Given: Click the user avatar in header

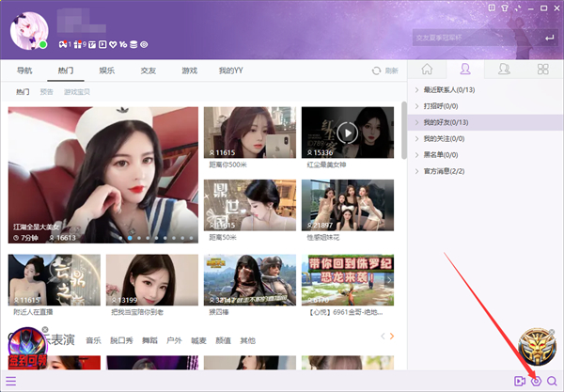Looking at the screenshot, I should 28,30.
